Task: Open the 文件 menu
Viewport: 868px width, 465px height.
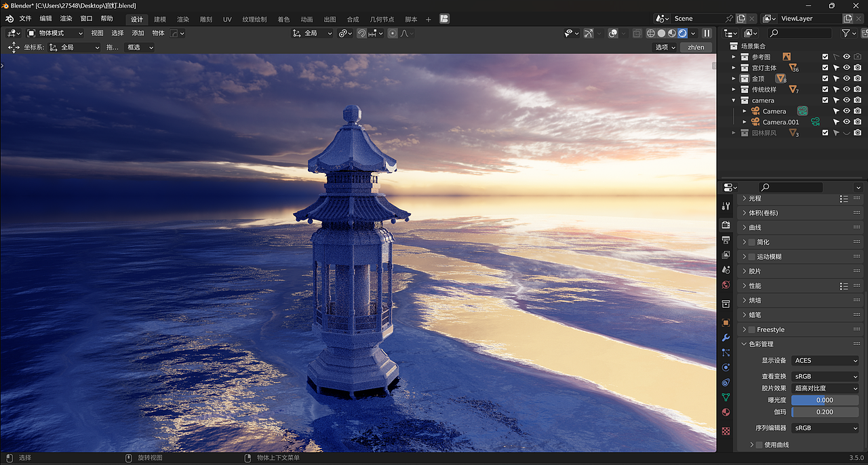Action: tap(25, 19)
